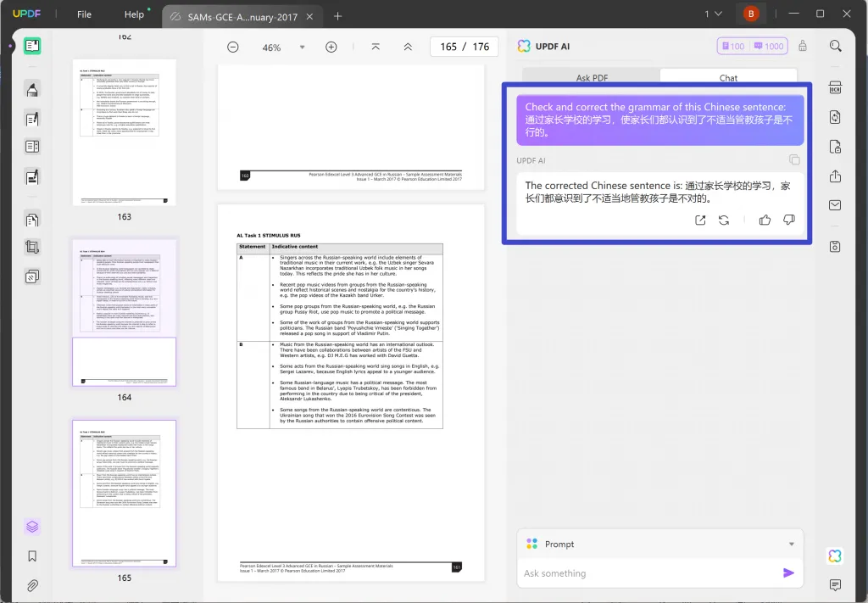
Task: Open the Protect PDF lock icon
Action: coord(835,147)
